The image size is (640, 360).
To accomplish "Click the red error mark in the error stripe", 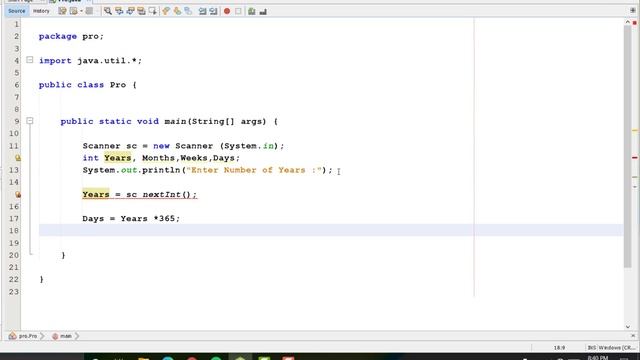I will [635, 158].
